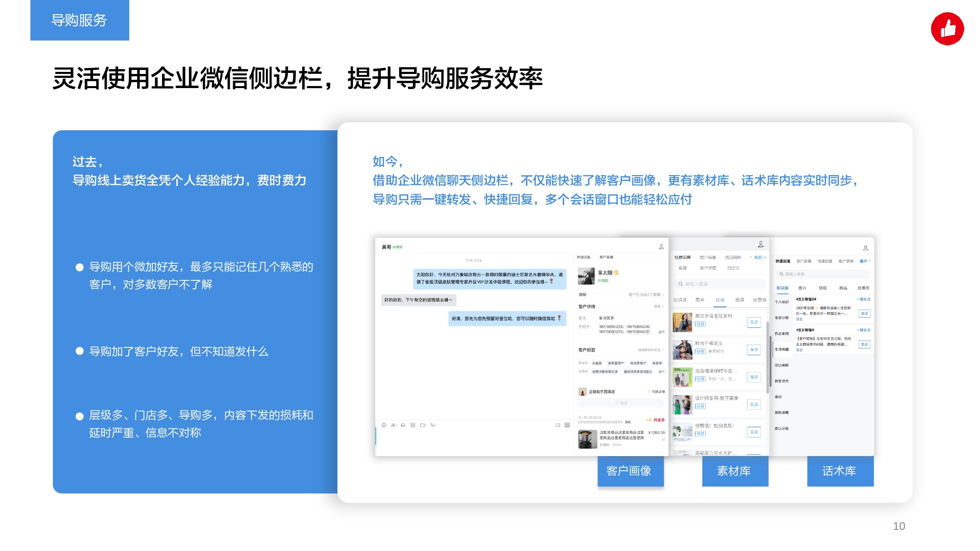The height and width of the screenshot is (551, 980).
Task: Click the document icon in chat toolbar
Action: coord(413,425)
